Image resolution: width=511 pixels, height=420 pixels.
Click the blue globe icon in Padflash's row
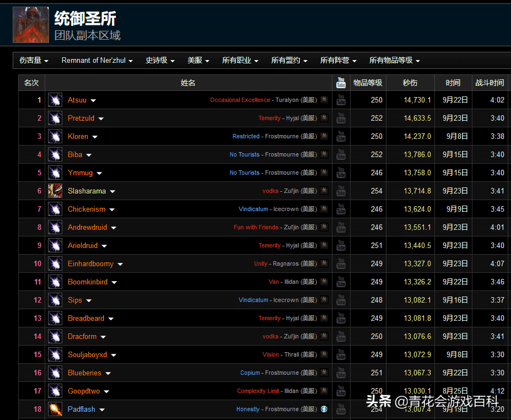coord(324,410)
